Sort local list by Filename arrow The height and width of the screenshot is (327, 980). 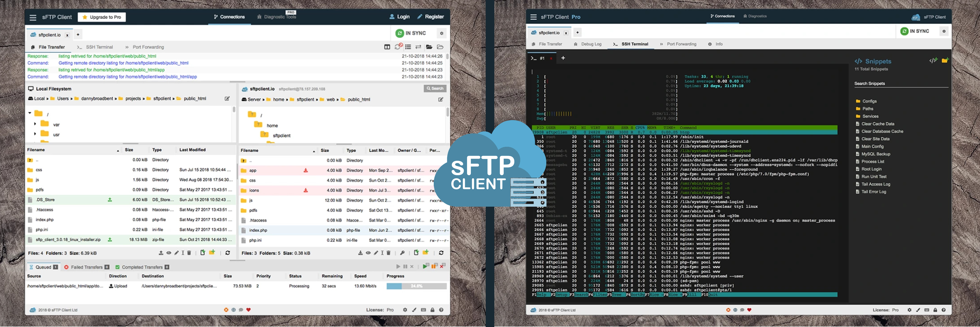[x=118, y=151]
